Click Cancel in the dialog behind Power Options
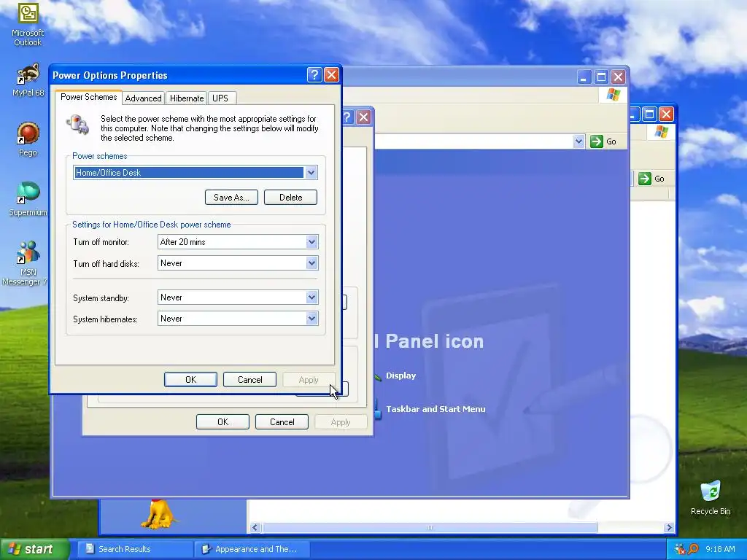Image resolution: width=747 pixels, height=560 pixels. (x=282, y=422)
